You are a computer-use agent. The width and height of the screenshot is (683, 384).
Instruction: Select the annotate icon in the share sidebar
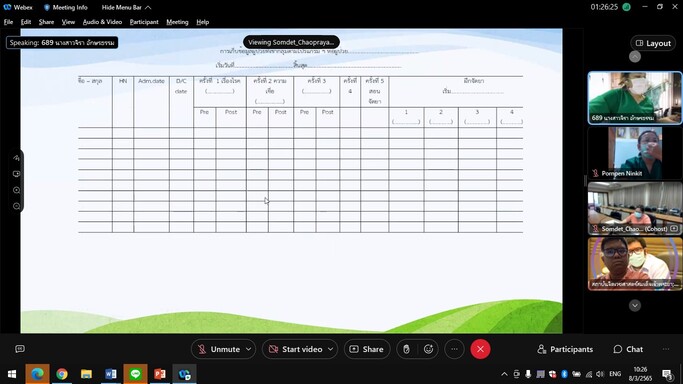point(17,158)
